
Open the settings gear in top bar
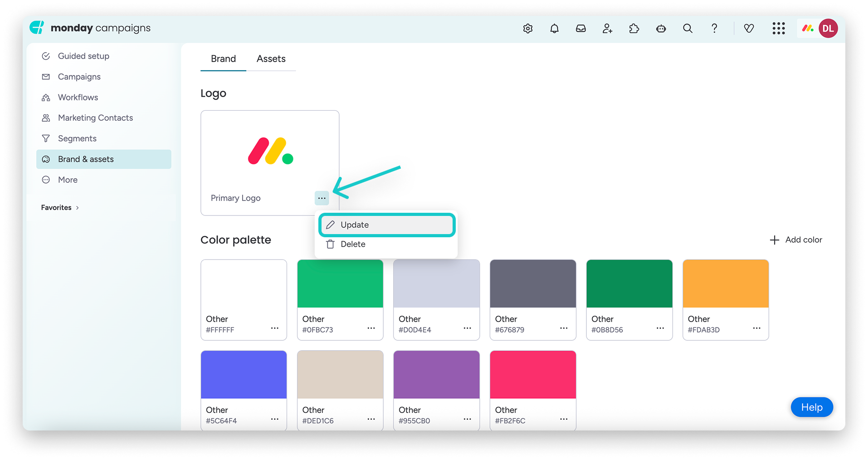pos(528,29)
